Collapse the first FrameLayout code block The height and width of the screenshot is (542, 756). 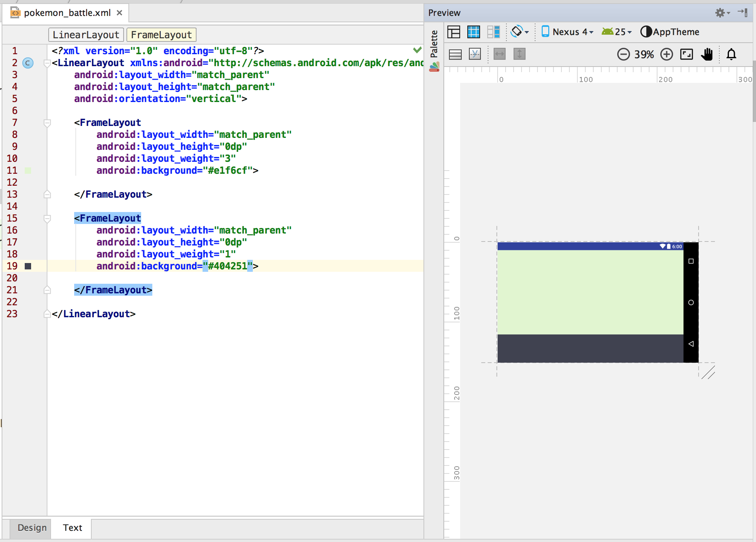point(47,123)
